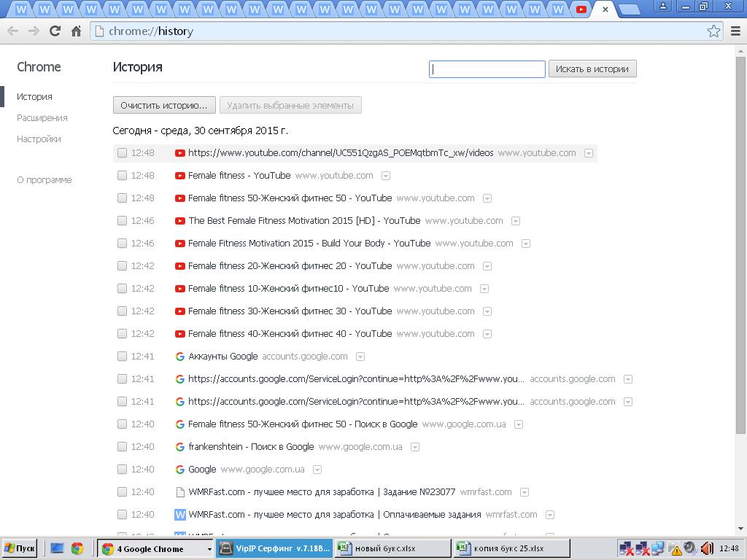Open О программе in the sidebar
Viewport: 747px width, 560px height.
pyautogui.click(x=44, y=180)
